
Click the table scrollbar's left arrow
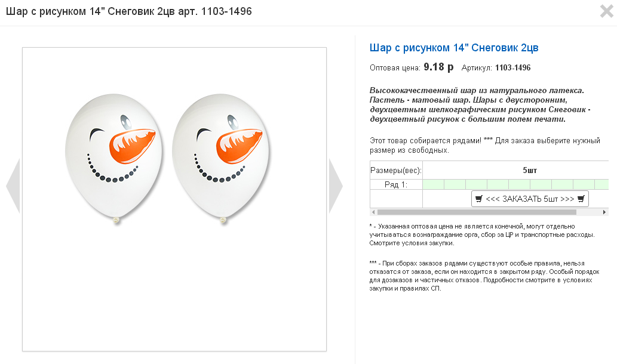(x=373, y=212)
